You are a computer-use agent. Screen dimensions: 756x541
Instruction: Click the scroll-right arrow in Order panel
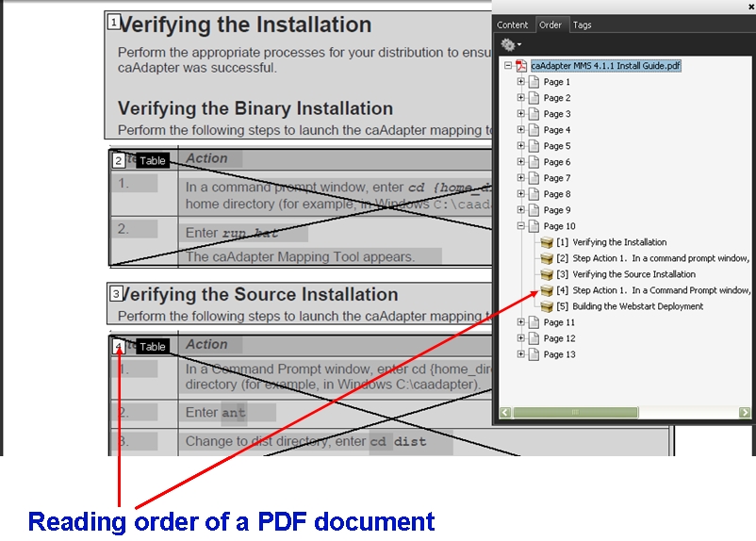coord(745,412)
